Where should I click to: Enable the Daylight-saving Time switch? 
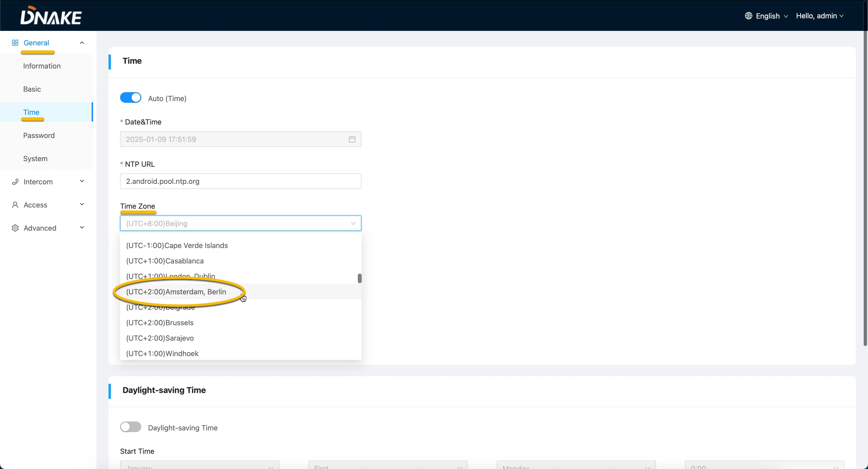[x=131, y=427]
